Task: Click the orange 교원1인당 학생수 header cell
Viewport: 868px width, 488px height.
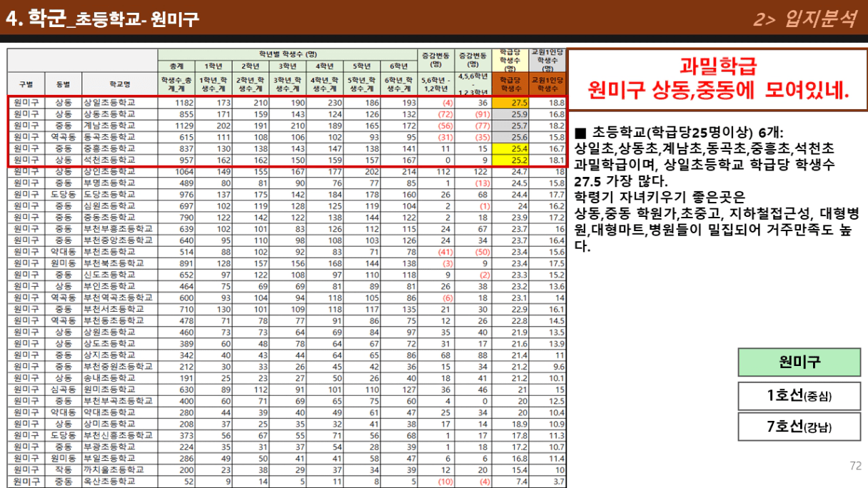Action: point(547,84)
